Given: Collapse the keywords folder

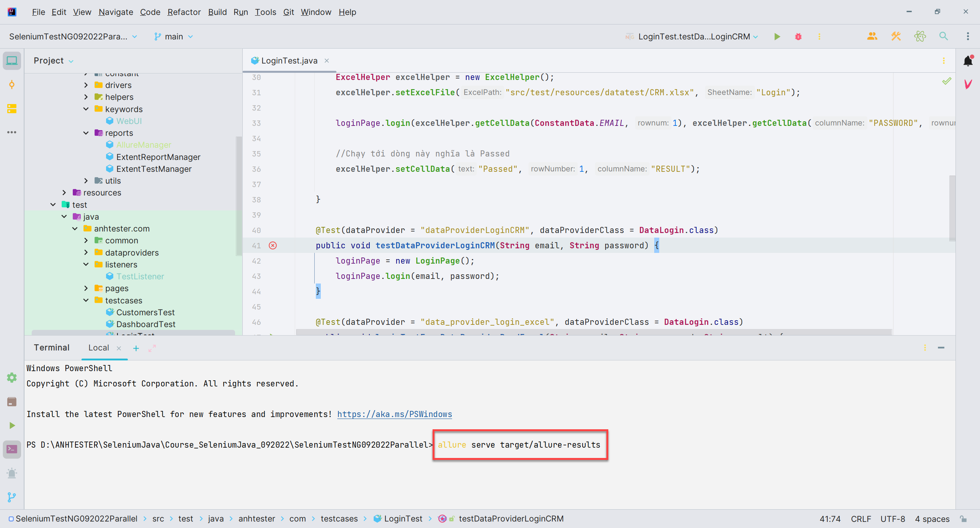Looking at the screenshot, I should (x=86, y=109).
